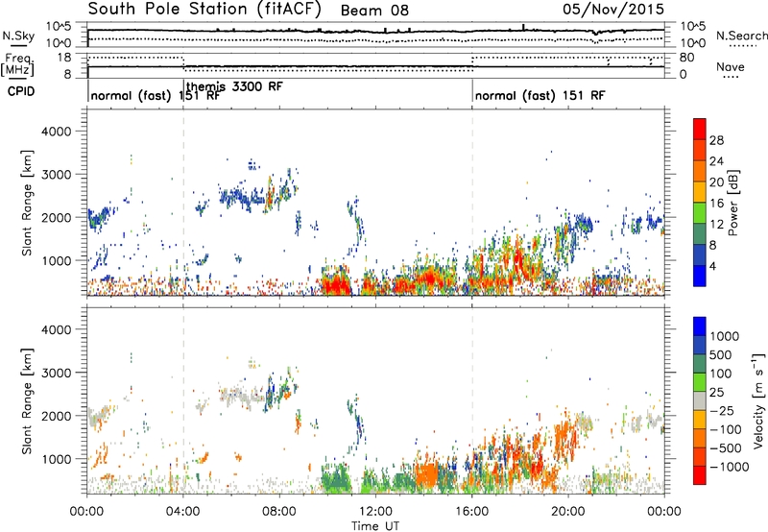Click the '18' frequency axis label
The height and width of the screenshot is (532, 768).
coord(64,58)
